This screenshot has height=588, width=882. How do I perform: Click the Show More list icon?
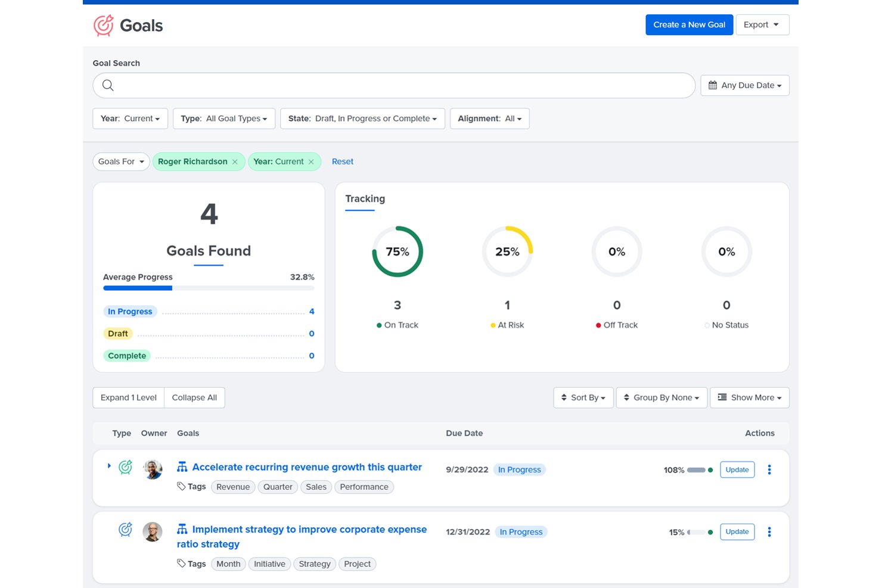[722, 397]
